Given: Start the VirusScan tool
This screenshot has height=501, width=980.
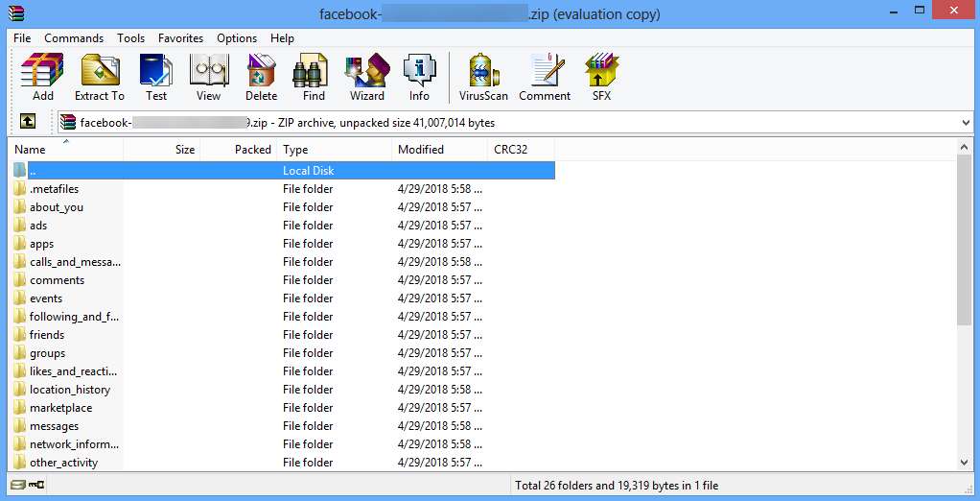Looking at the screenshot, I should pos(483,77).
